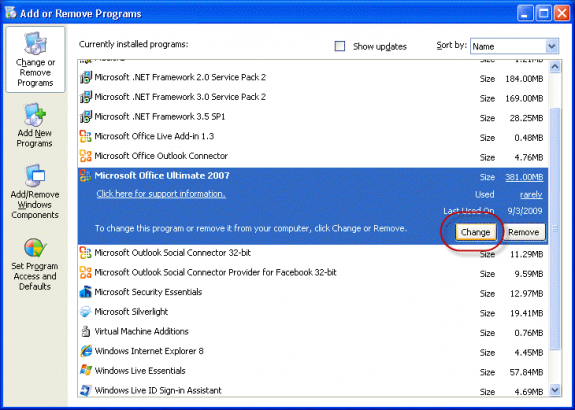
Task: Click the Office Live Add-in 1.3 icon
Action: (x=86, y=136)
